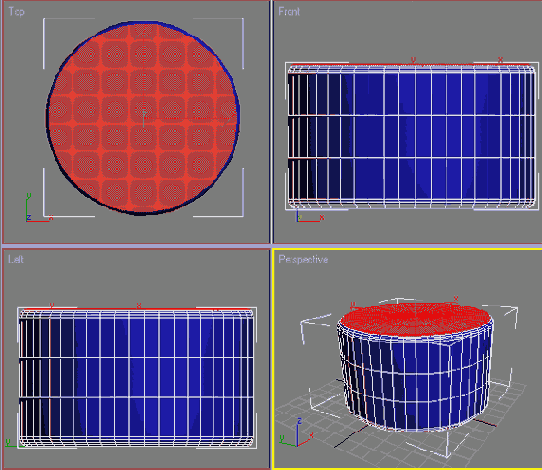542x470 pixels.
Task: Click the axis tripod in Left viewport corner
Action: click(x=13, y=443)
